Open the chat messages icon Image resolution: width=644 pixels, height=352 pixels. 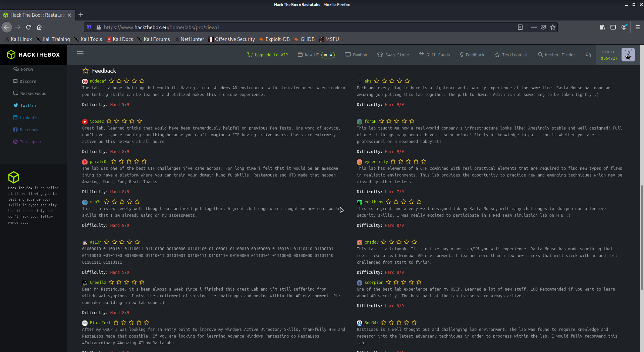click(588, 55)
